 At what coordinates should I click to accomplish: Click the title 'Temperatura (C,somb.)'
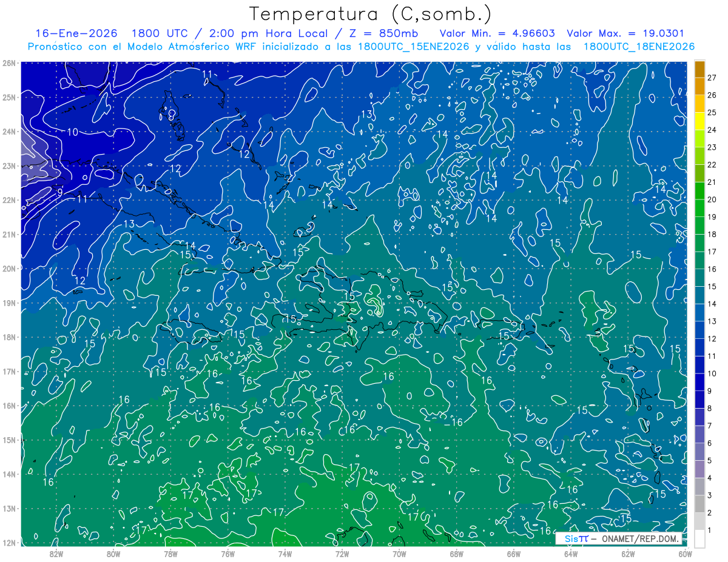coord(371,15)
